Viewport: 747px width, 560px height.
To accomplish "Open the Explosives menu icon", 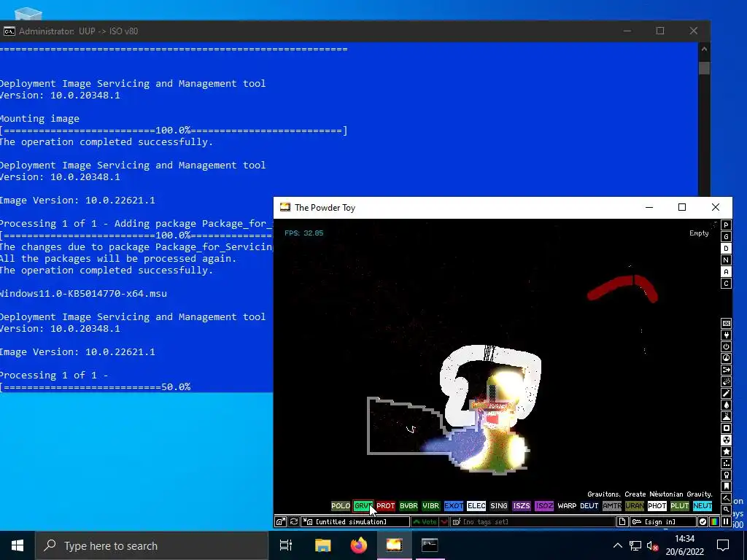I will coord(726,381).
